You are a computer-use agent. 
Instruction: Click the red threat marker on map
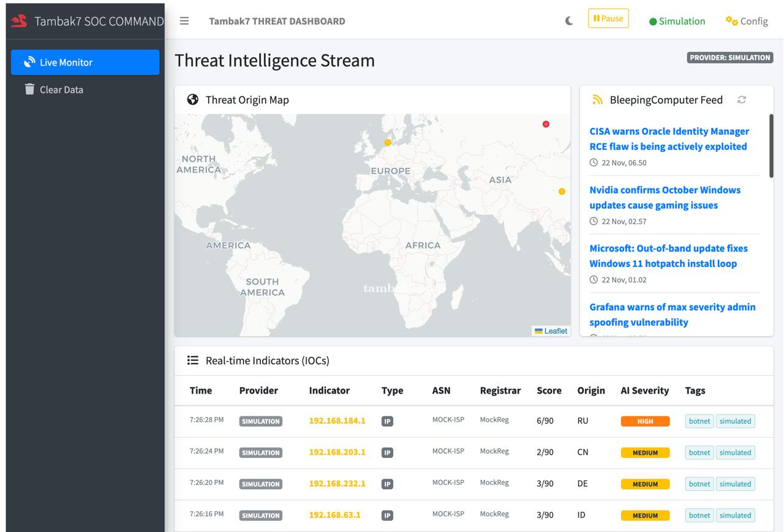(546, 124)
